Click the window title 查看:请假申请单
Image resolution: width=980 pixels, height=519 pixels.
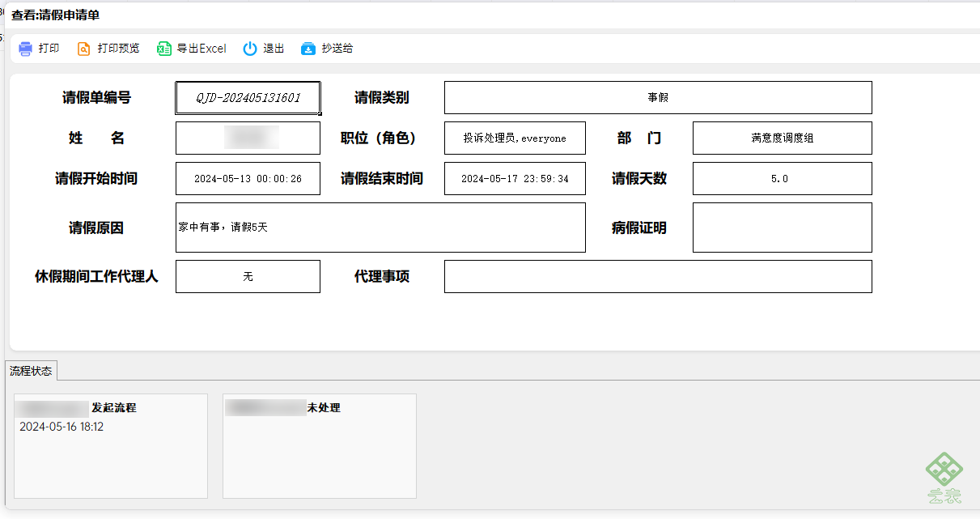[55, 15]
